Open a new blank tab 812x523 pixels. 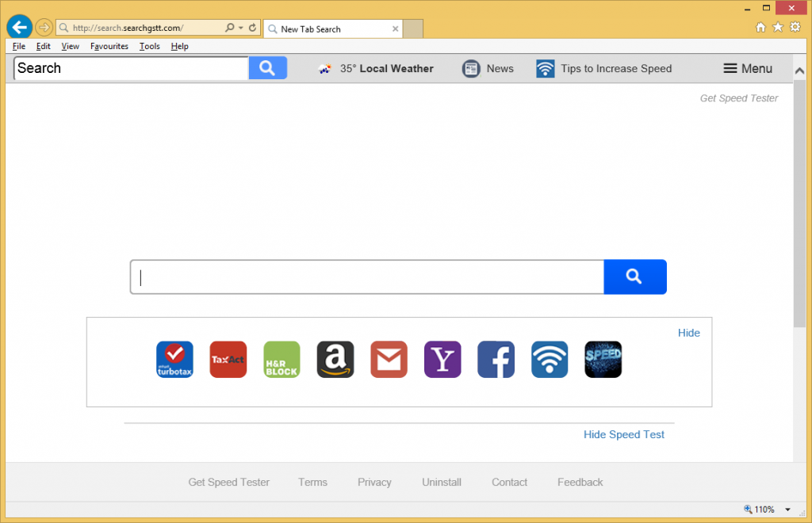click(x=412, y=29)
